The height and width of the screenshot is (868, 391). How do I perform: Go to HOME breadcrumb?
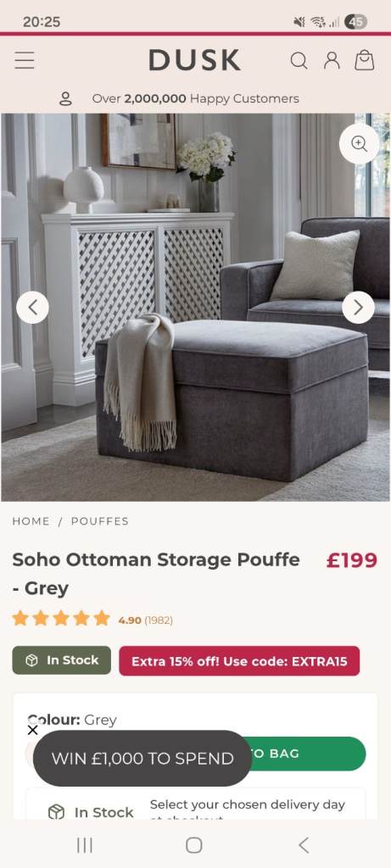pyautogui.click(x=31, y=521)
